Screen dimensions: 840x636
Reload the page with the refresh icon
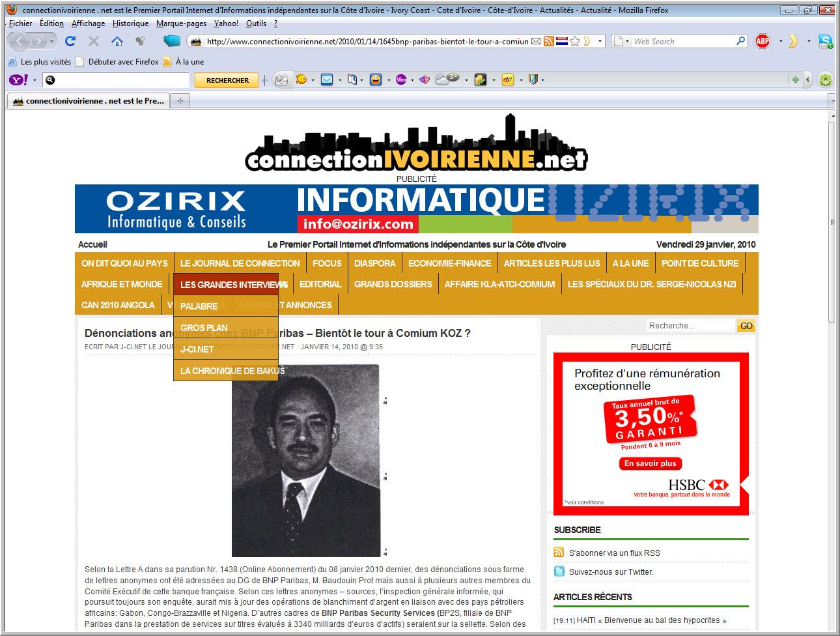70,41
